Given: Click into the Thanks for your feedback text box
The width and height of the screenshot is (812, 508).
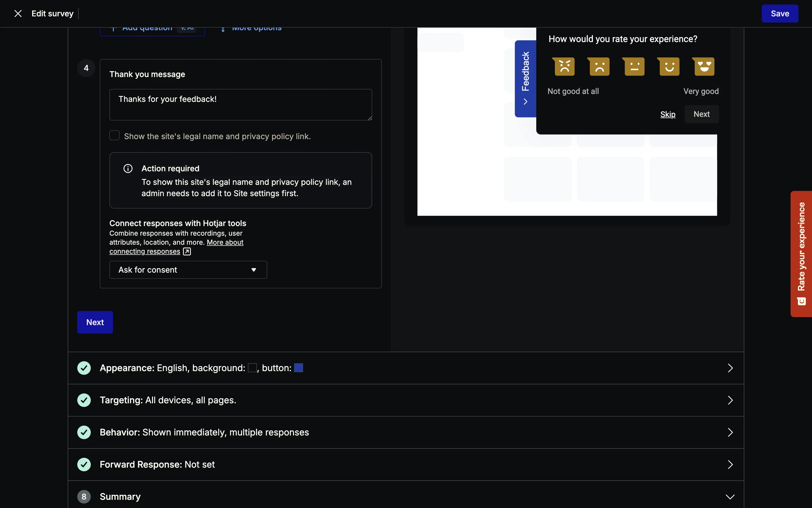Looking at the screenshot, I should click(x=240, y=104).
